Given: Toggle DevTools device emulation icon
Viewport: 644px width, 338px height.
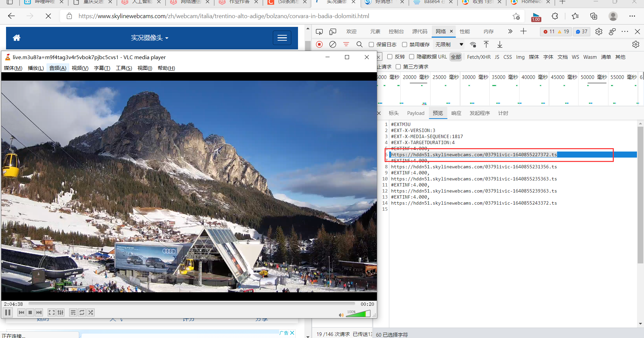Looking at the screenshot, I should pyautogui.click(x=333, y=32).
